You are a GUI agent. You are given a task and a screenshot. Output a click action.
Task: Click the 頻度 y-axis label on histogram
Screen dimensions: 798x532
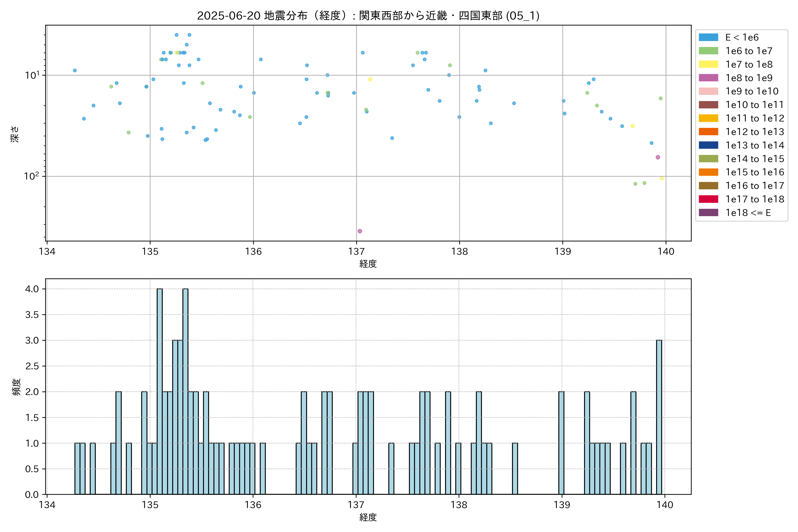click(x=16, y=387)
